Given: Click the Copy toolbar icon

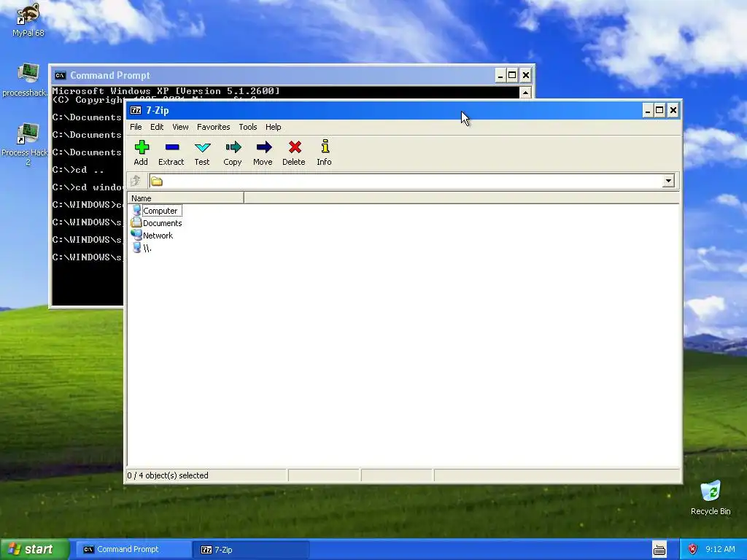Looking at the screenshot, I should click(x=233, y=147).
